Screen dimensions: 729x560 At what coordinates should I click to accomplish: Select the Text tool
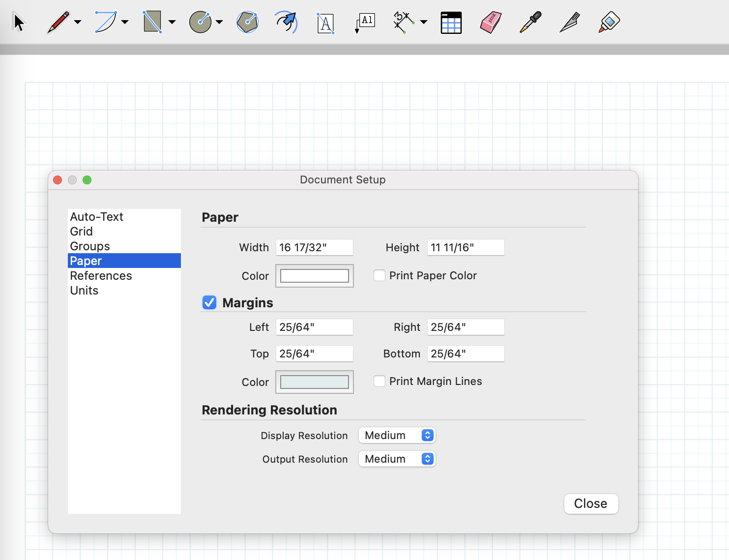[x=325, y=23]
